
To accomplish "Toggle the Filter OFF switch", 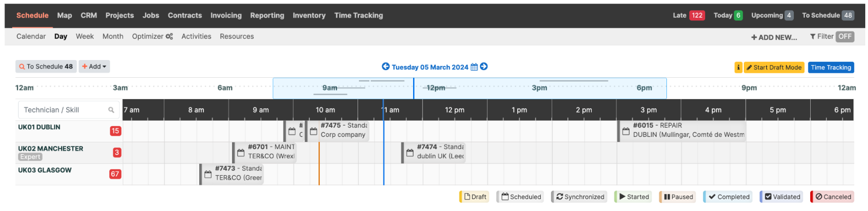I will tap(845, 36).
